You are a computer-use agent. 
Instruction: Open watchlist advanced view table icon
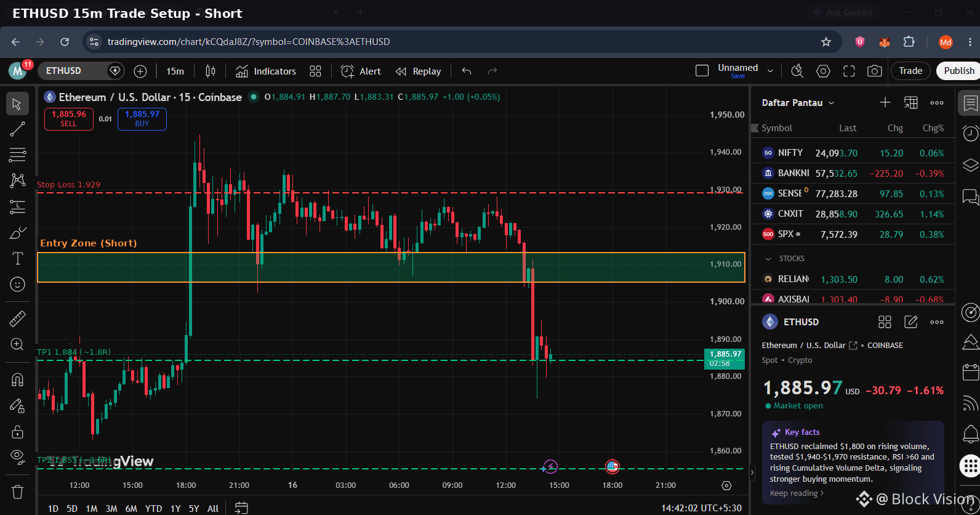911,102
